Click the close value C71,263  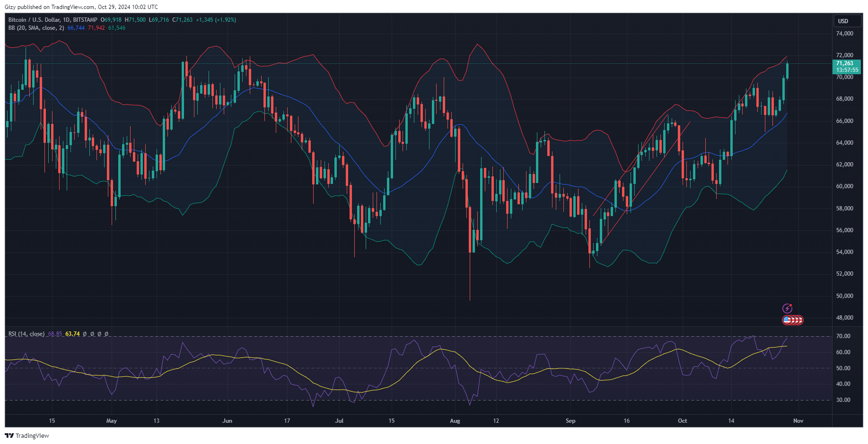pos(183,20)
